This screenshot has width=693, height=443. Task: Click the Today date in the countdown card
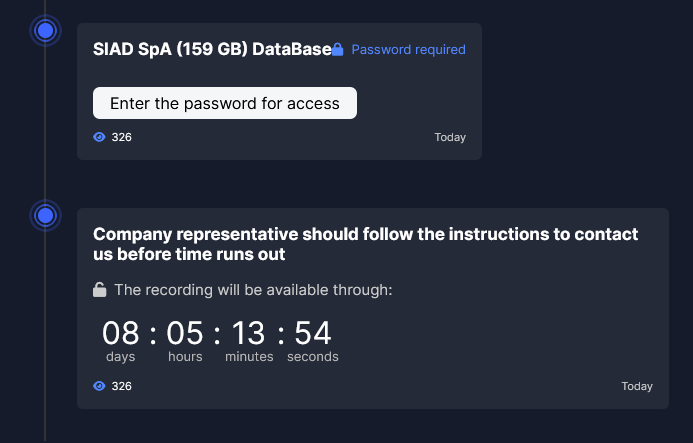pos(637,386)
